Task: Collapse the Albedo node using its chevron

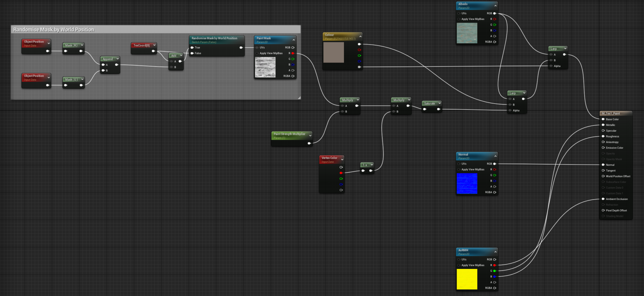Action: tap(495, 5)
